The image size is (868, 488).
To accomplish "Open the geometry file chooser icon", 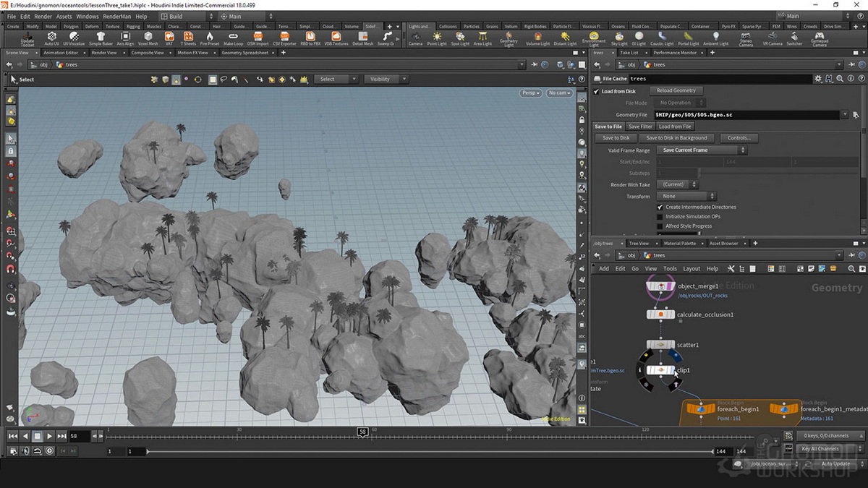I will 856,115.
